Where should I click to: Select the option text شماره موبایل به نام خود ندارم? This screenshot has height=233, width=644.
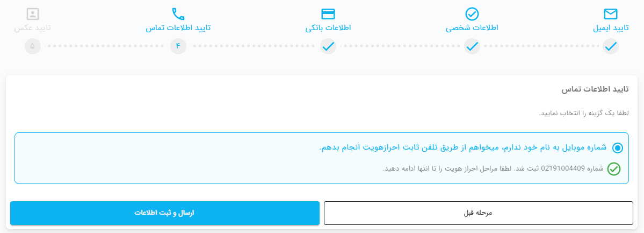(x=554, y=148)
